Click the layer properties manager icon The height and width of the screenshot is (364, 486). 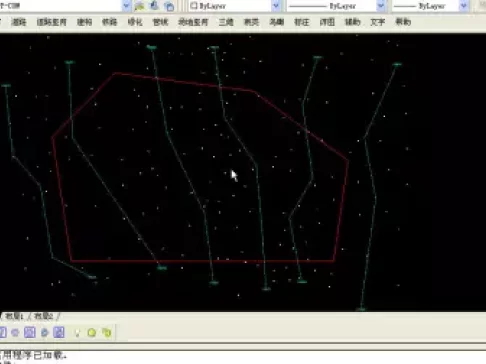click(139, 6)
